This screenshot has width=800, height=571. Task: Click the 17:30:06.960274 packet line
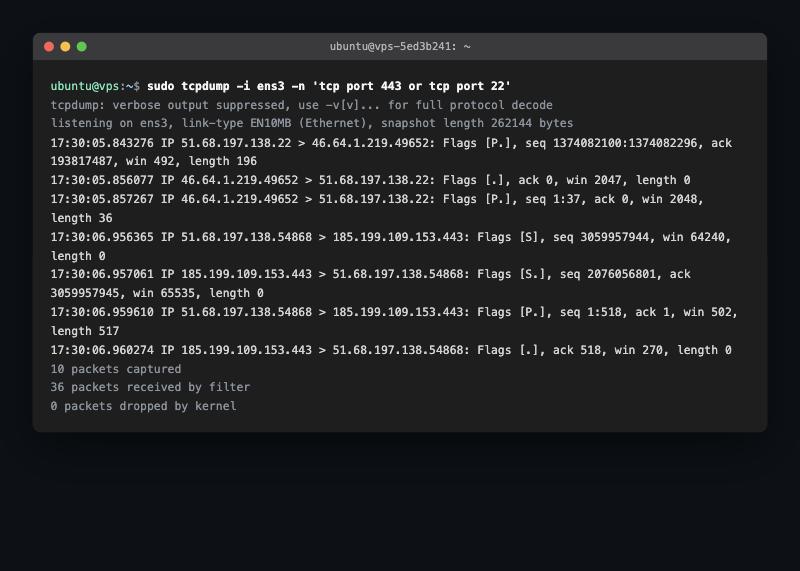[x=391, y=350]
